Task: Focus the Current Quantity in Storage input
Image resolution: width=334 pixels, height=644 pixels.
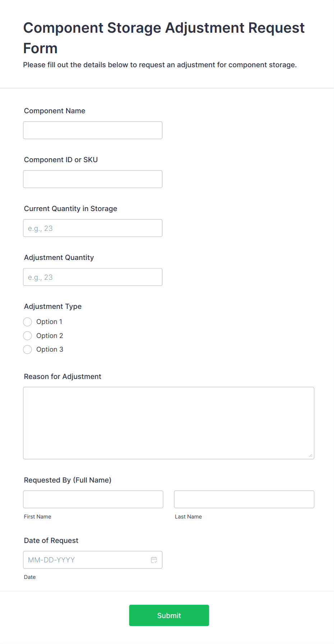Action: (x=93, y=228)
